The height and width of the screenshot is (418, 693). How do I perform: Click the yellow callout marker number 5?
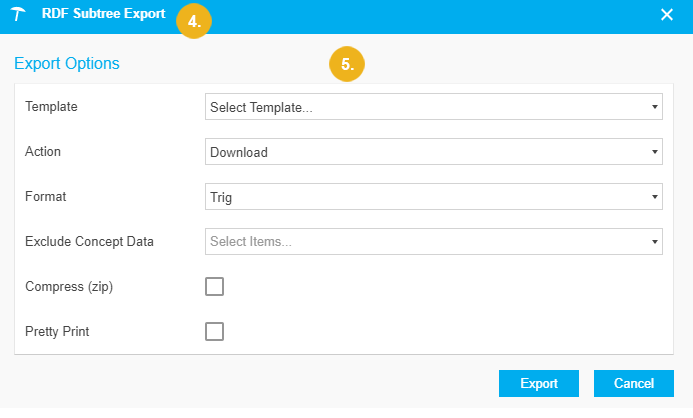tap(347, 64)
